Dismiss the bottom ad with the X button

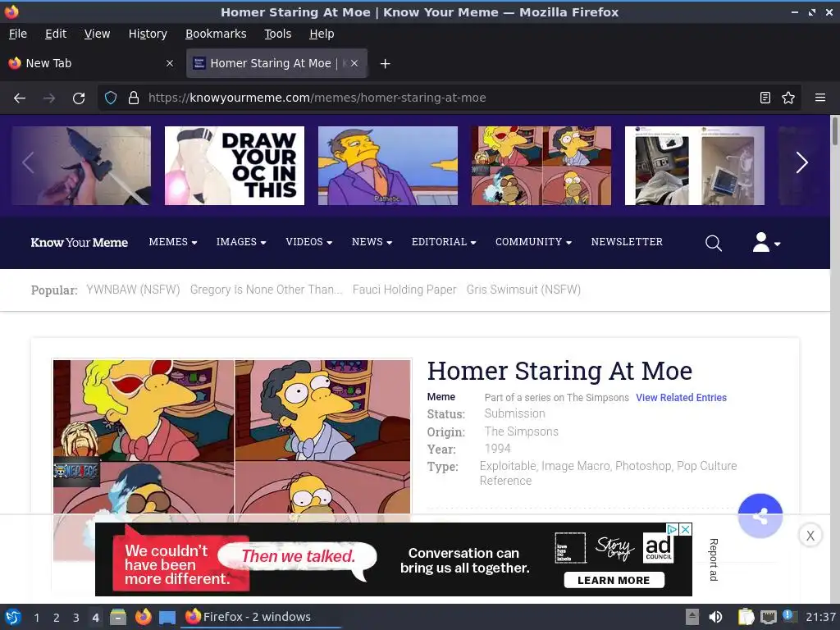tap(810, 536)
